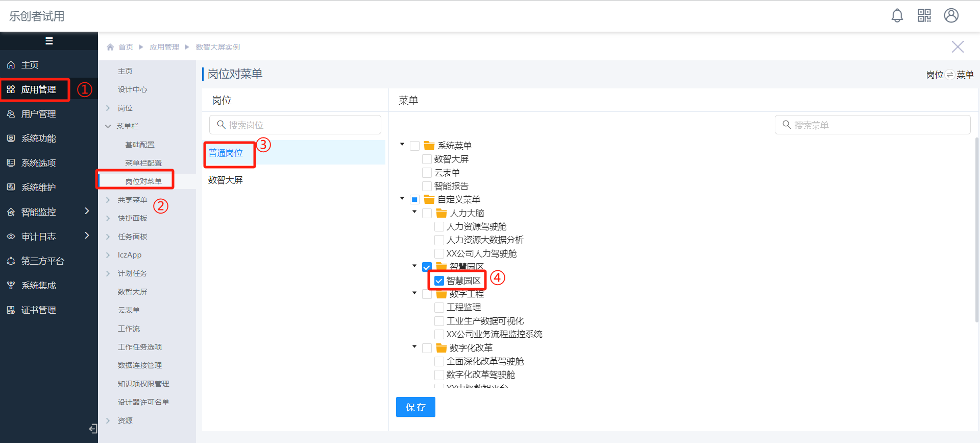Enable the 工程监理 checkbox
The image size is (980, 443).
[x=439, y=308]
